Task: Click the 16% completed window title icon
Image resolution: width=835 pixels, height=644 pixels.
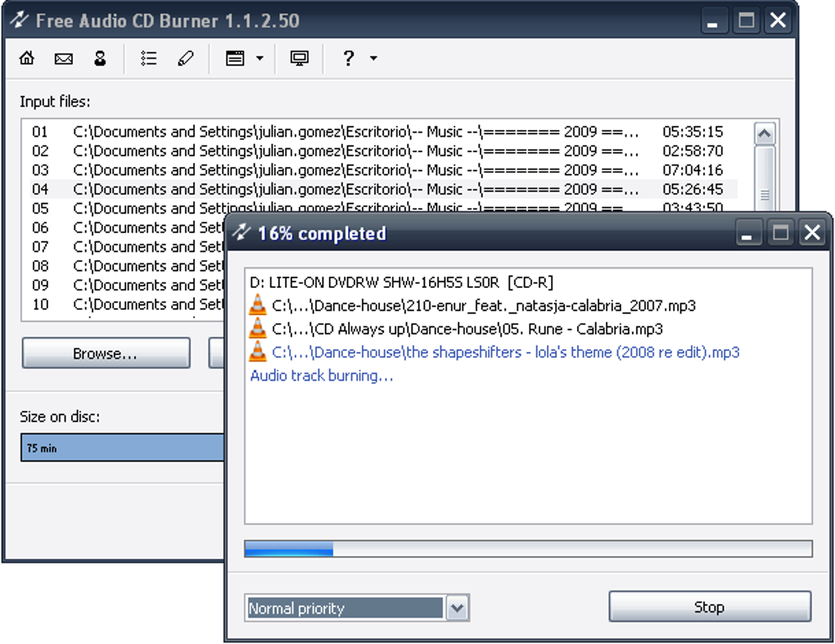Action: pyautogui.click(x=241, y=232)
